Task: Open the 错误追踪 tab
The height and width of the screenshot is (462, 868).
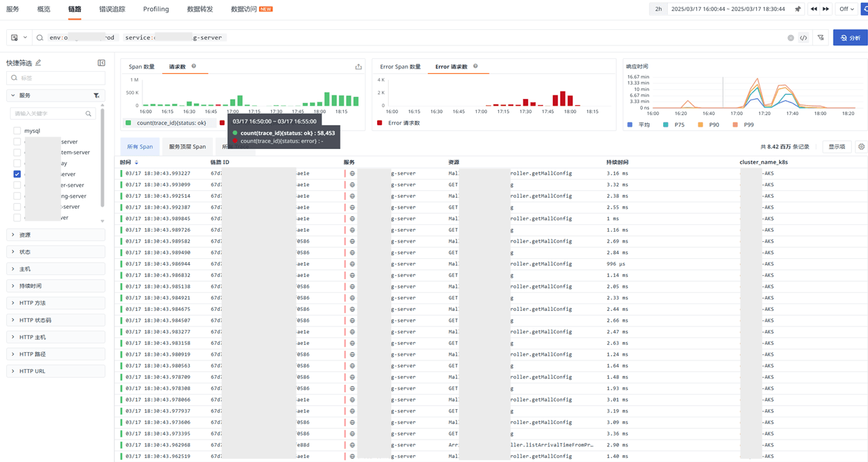Action: (112, 9)
